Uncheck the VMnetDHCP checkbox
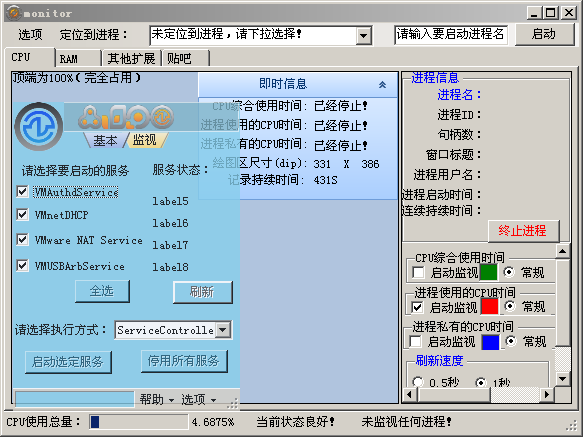 pyautogui.click(x=22, y=215)
